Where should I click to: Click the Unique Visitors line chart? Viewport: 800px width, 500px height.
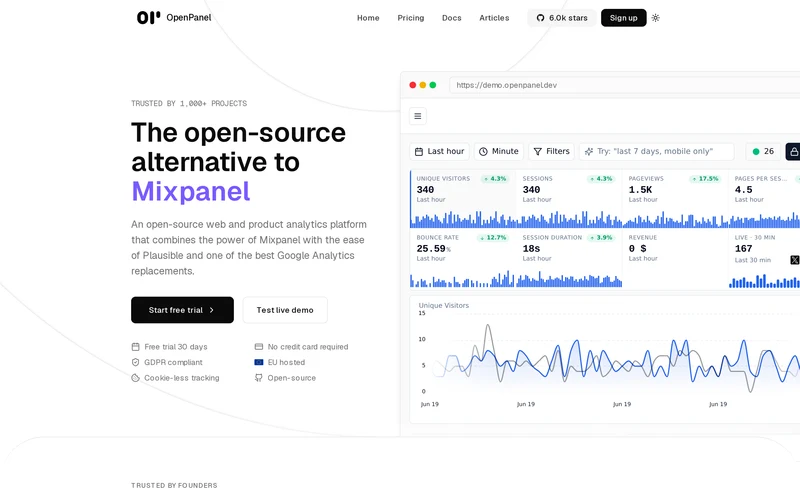pyautogui.click(x=610, y=360)
